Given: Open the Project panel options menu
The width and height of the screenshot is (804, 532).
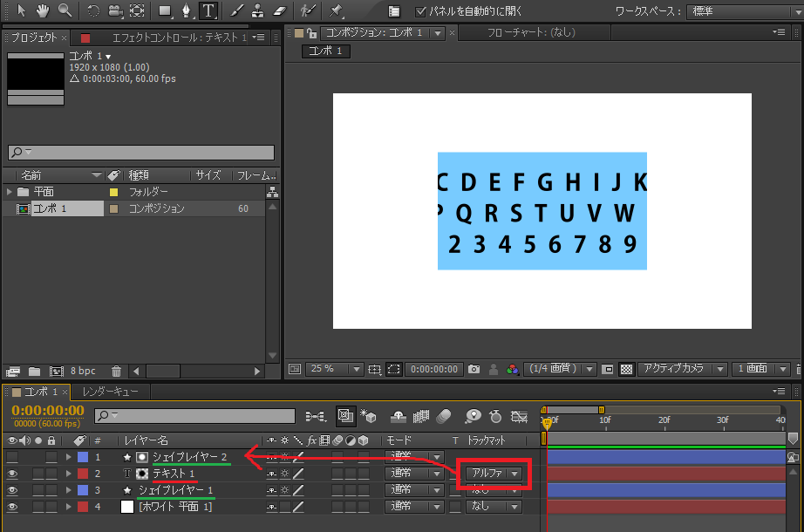Looking at the screenshot, I should [258, 37].
